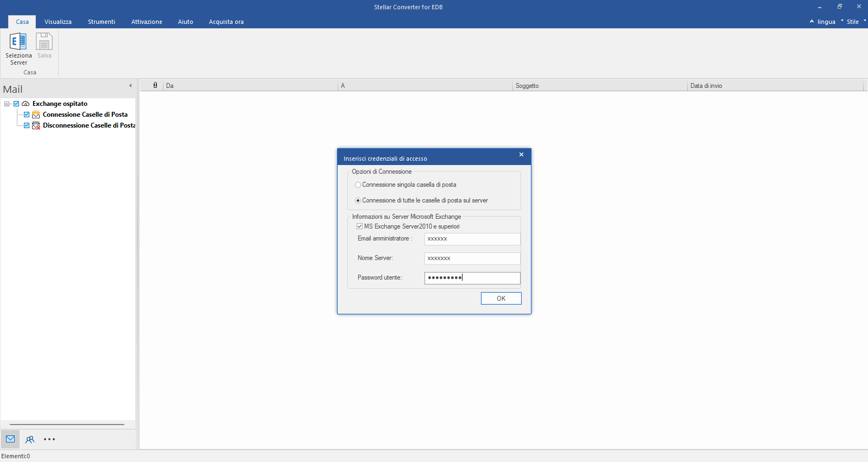
Task: Open the Contacts people icon at bottom
Action: coord(30,439)
